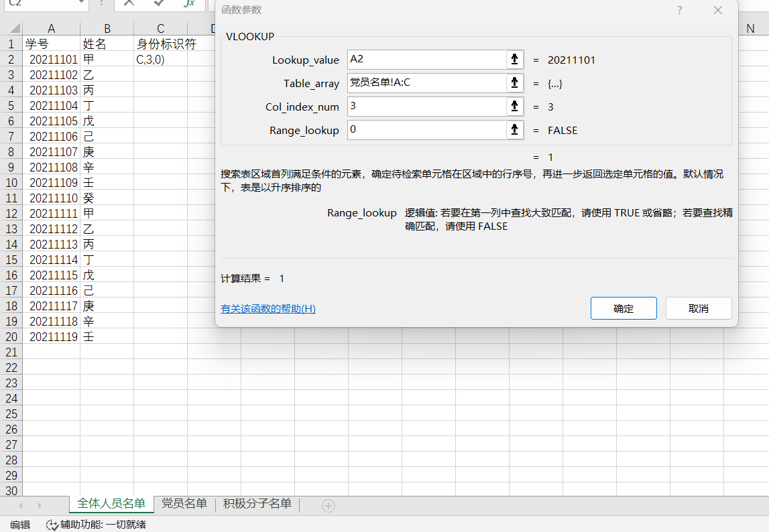Screen dimensions: 769x532
Task: Select row 1 header
Action: click(11, 44)
